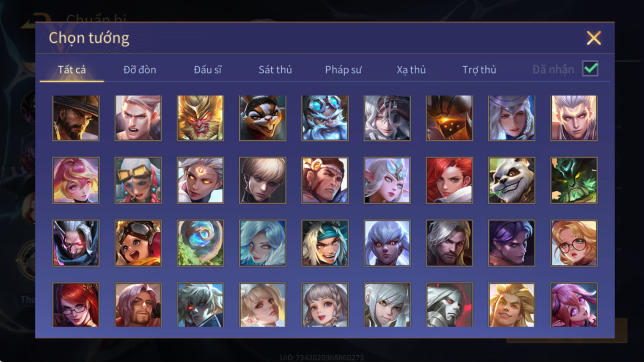This screenshot has width=644, height=362.
Task: Select the Đấu sĩ tab
Action: point(207,70)
